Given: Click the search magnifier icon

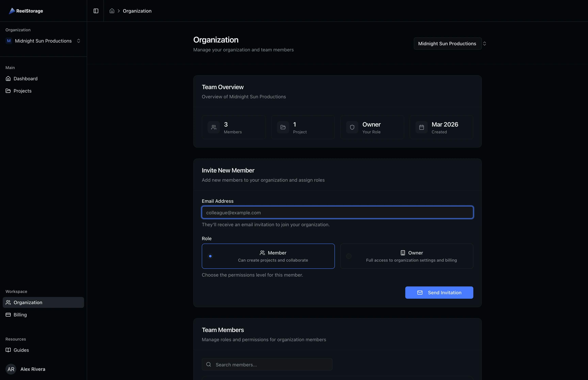Looking at the screenshot, I should pos(208,365).
